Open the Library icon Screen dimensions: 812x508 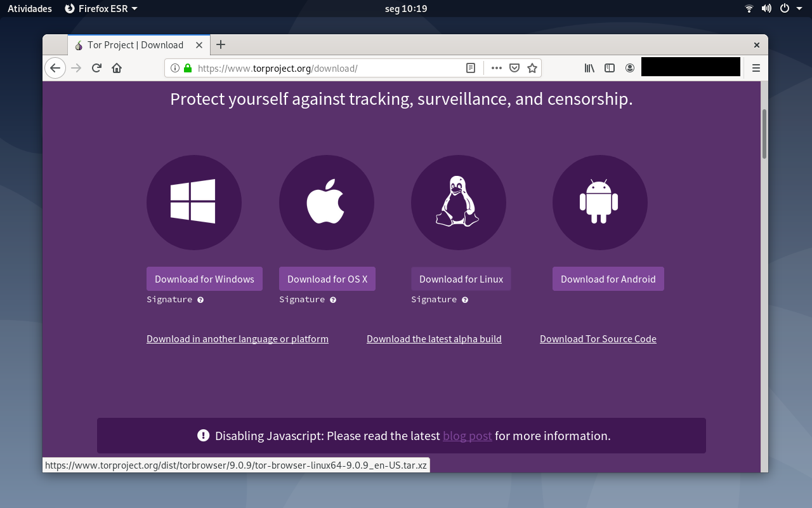[589, 68]
